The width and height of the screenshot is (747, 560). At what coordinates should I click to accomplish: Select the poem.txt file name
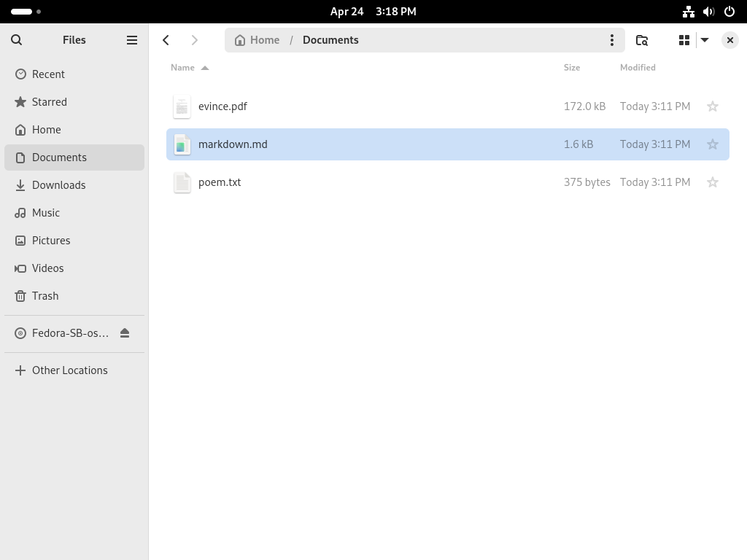[220, 182]
